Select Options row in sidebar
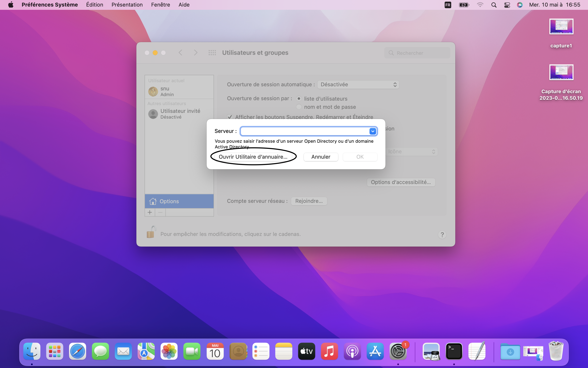This screenshot has width=588, height=368. point(179,201)
